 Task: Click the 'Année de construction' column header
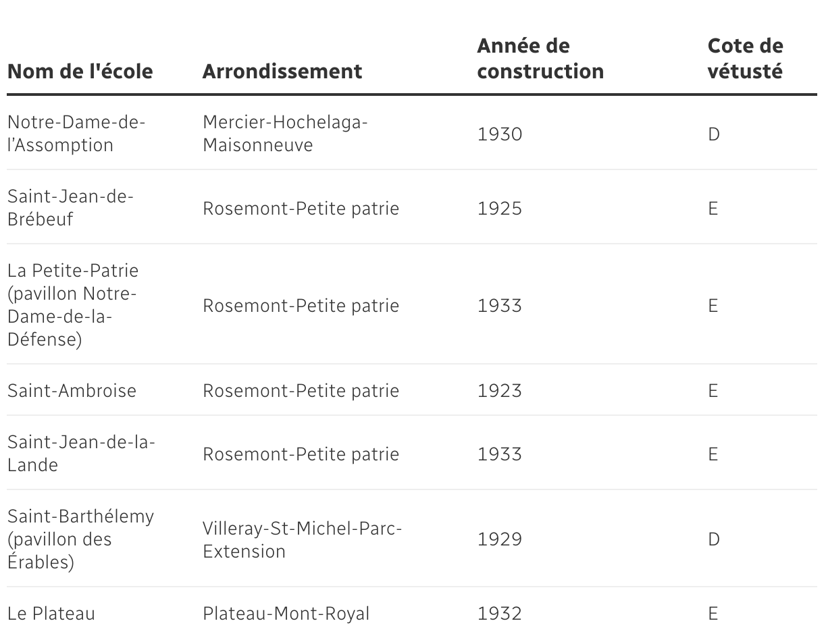point(540,59)
